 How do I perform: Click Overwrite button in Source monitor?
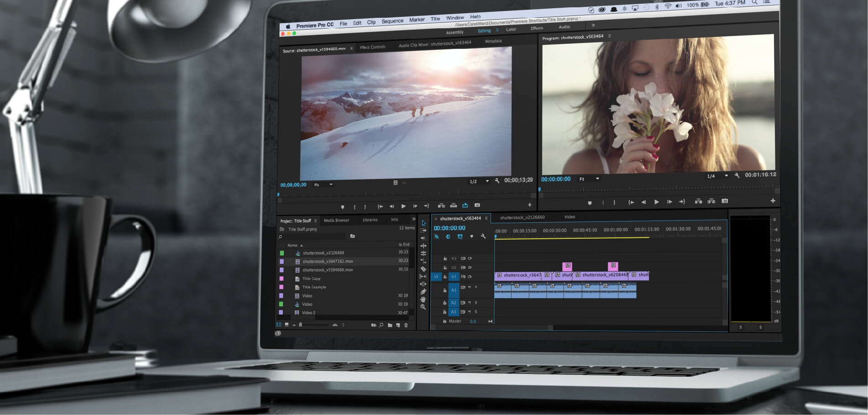click(x=453, y=205)
